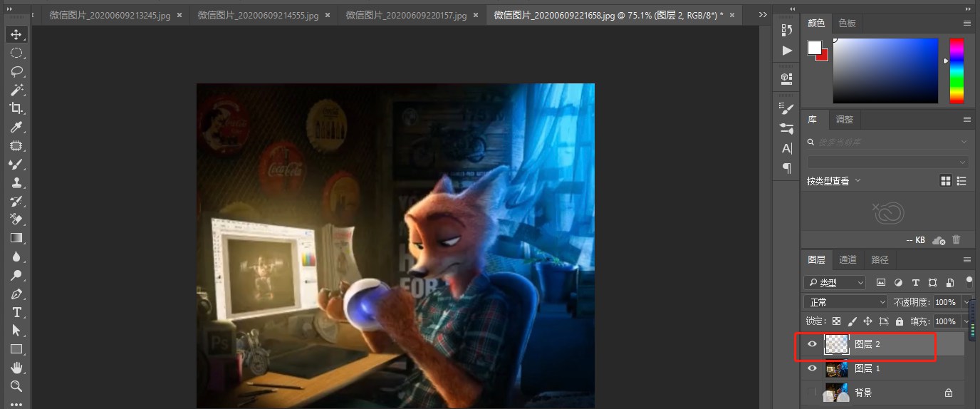
Task: Toggle the adjustment layer filter
Action: click(x=898, y=283)
